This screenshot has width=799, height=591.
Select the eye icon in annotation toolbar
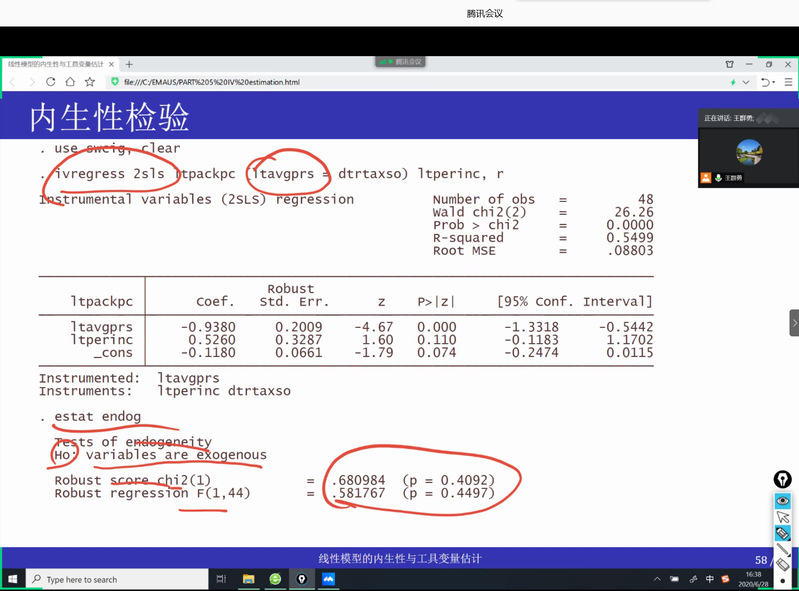pyautogui.click(x=784, y=500)
